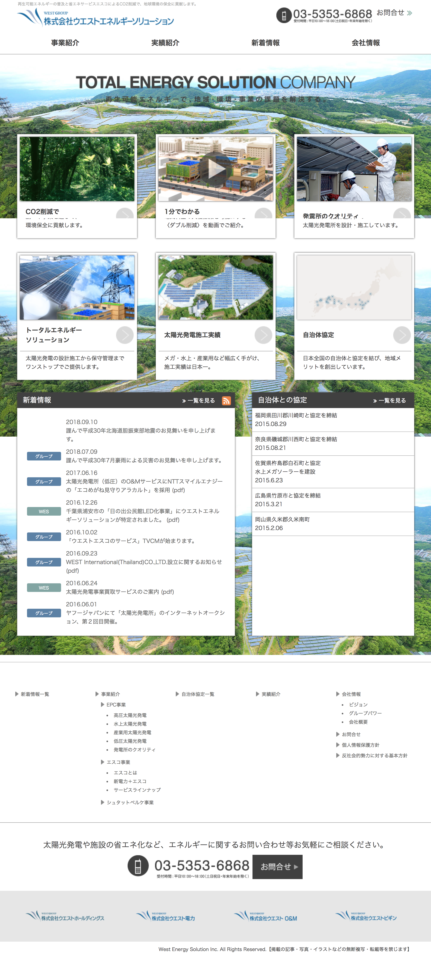Open 奈良県磯城郡川西町と協定を締結 entry
The width and height of the screenshot is (431, 980).
[x=296, y=439]
